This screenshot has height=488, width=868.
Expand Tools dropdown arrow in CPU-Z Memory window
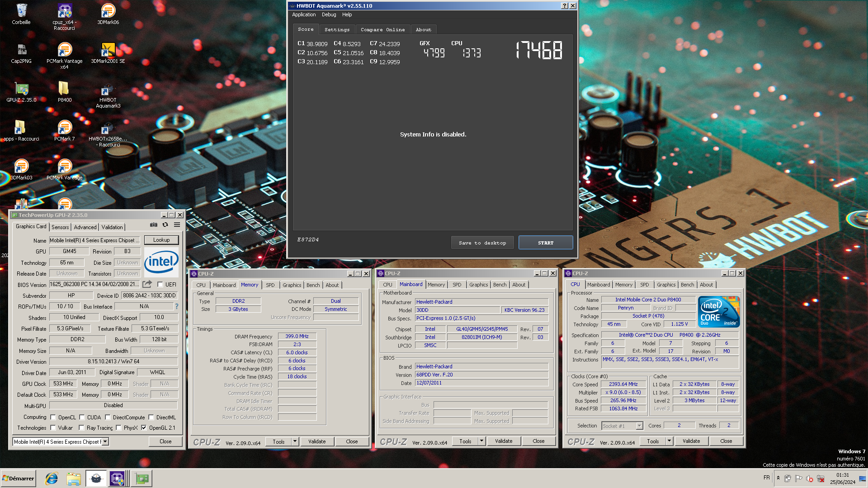pyautogui.click(x=295, y=441)
